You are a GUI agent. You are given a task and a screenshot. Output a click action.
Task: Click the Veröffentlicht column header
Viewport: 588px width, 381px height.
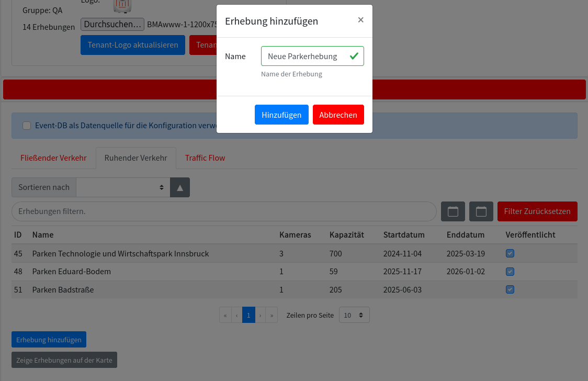pos(530,235)
